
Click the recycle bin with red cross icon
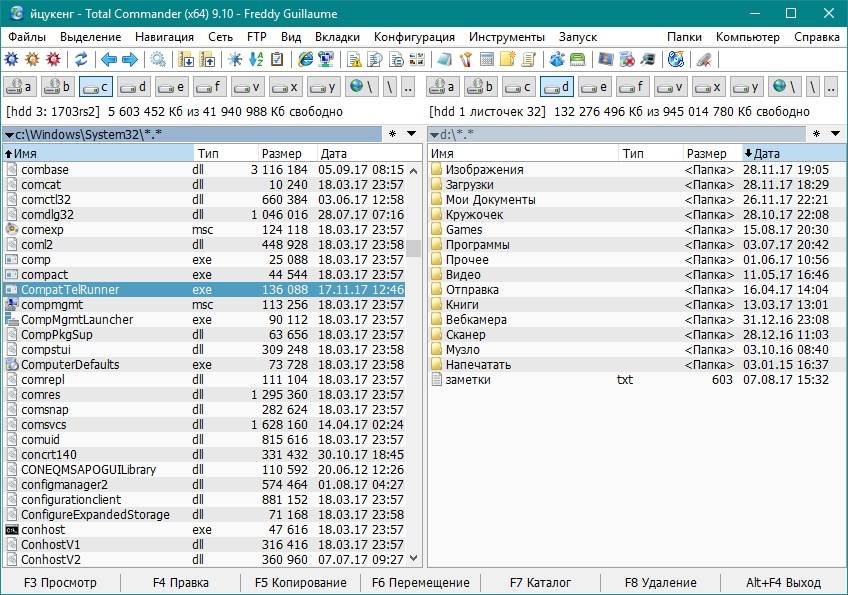click(x=627, y=59)
